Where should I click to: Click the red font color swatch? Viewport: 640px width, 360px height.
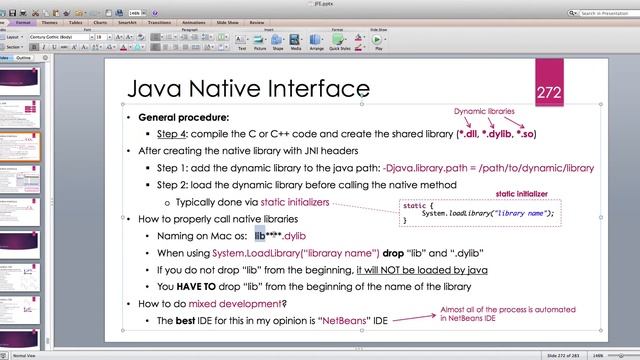(x=123, y=47)
